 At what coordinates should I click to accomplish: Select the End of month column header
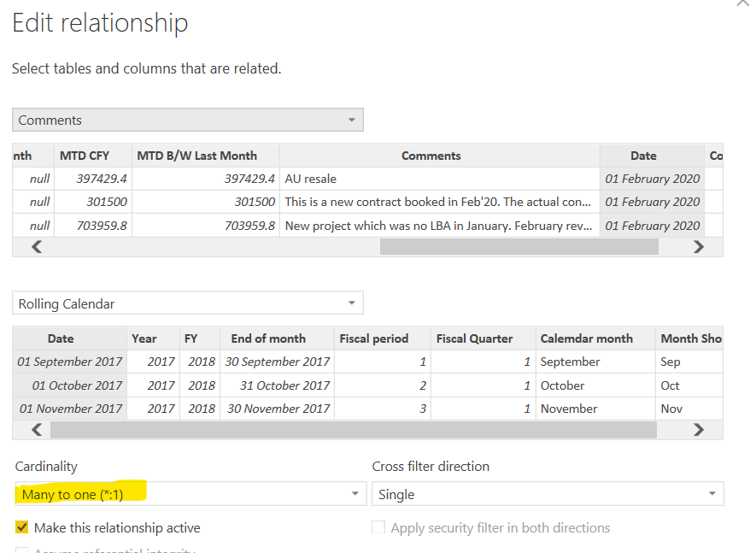(x=277, y=338)
